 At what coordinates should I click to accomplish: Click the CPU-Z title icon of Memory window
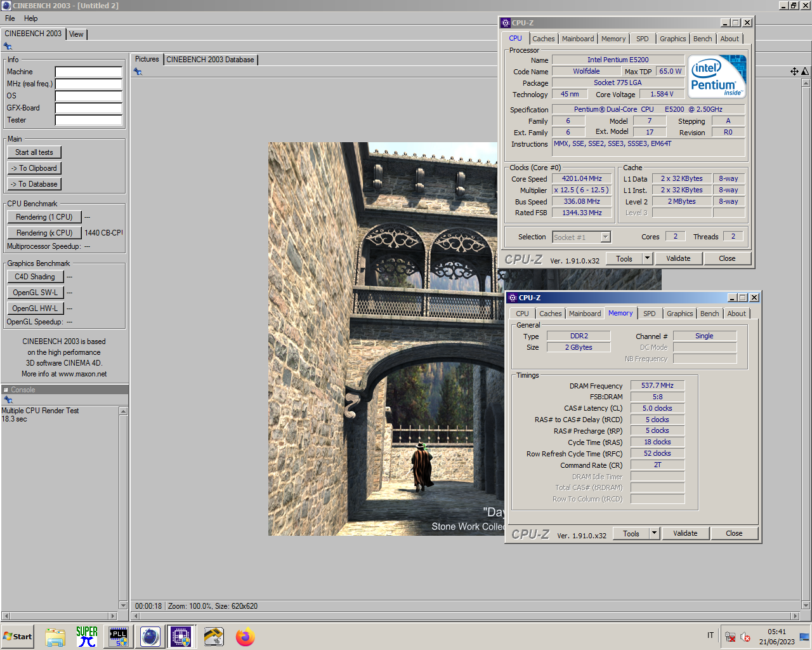click(513, 298)
